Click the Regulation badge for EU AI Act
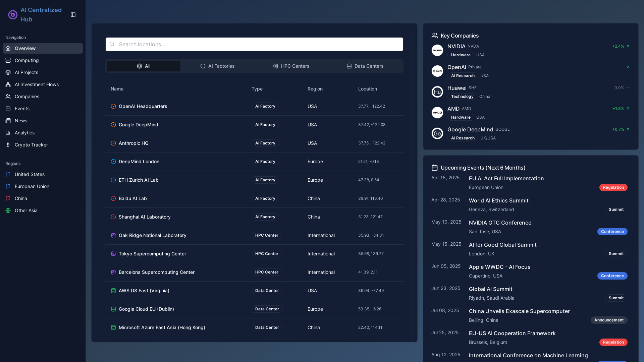 click(x=613, y=187)
